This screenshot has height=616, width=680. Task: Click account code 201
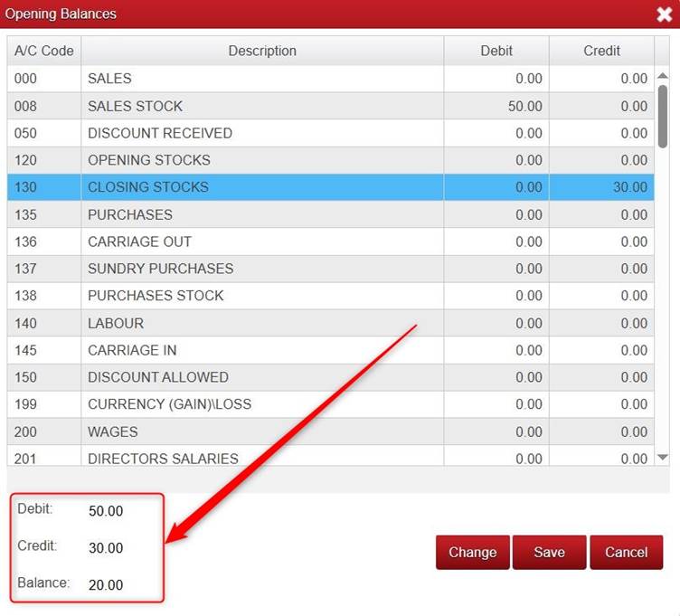[25, 459]
